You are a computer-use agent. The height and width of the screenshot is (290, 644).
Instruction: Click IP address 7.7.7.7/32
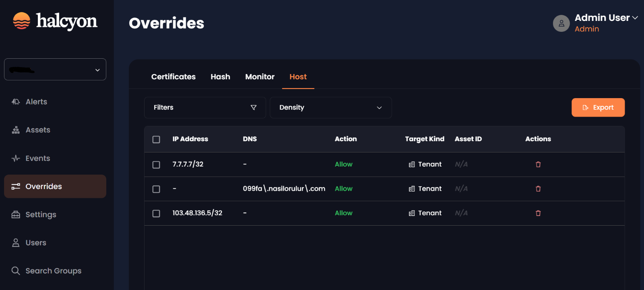[x=188, y=164]
